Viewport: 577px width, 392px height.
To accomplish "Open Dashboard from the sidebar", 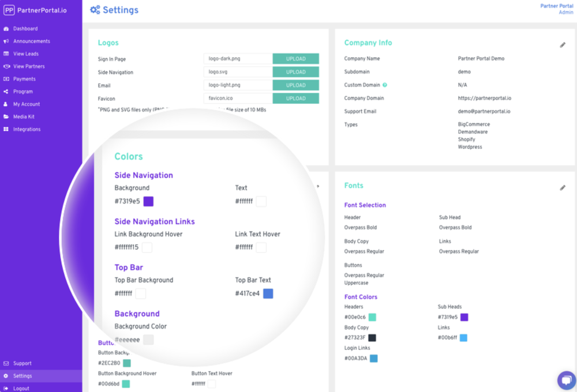I will coord(7,28).
